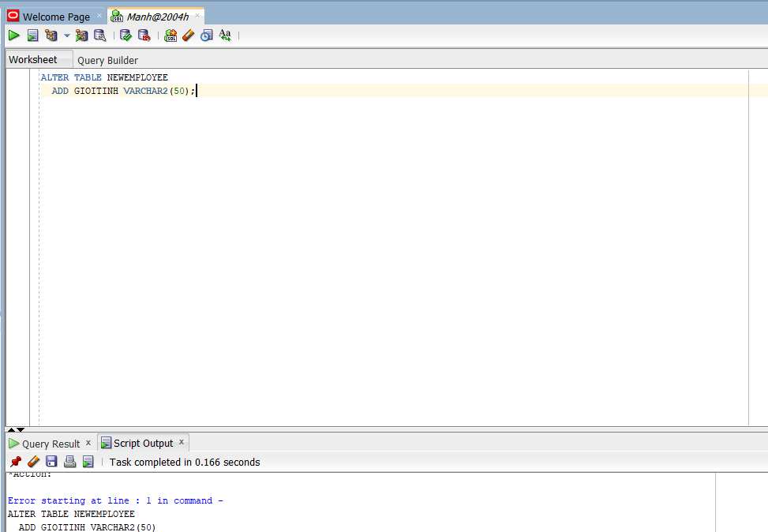Clear the Script Output with the eraser

click(x=33, y=461)
